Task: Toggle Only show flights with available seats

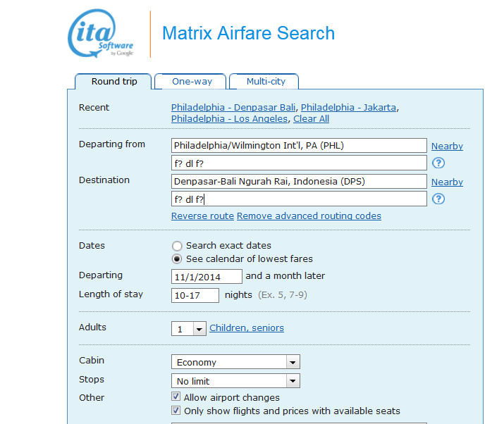Action: coord(176,410)
